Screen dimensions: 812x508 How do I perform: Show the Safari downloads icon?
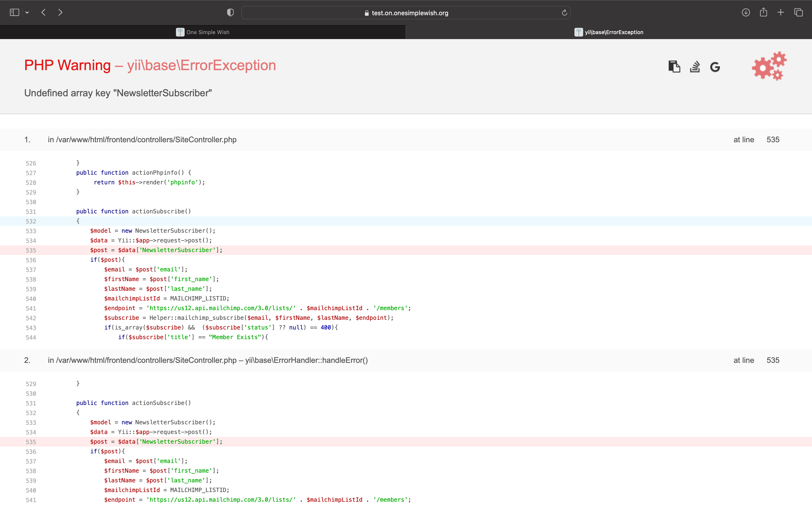(x=746, y=12)
